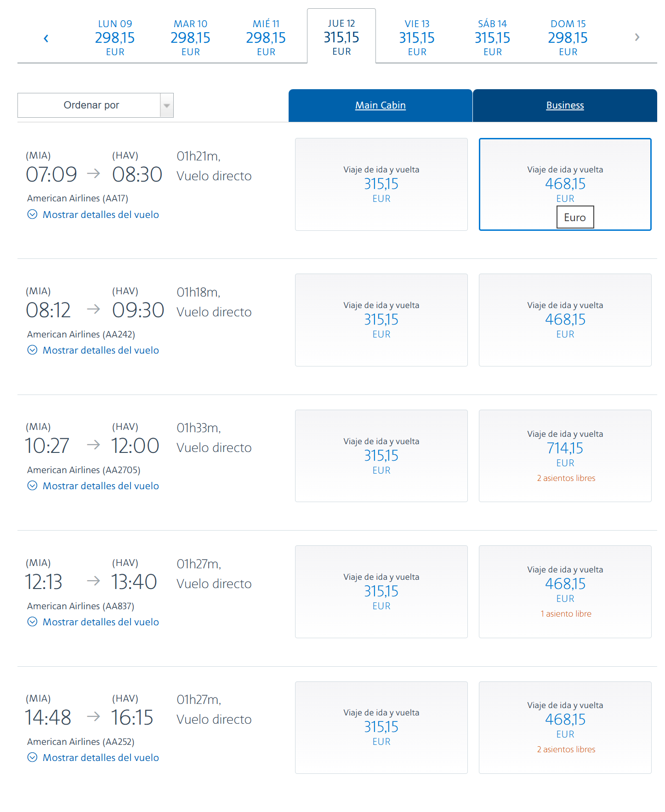
Task: Click chevron icon beside AA252 flight details
Action: tap(32, 757)
